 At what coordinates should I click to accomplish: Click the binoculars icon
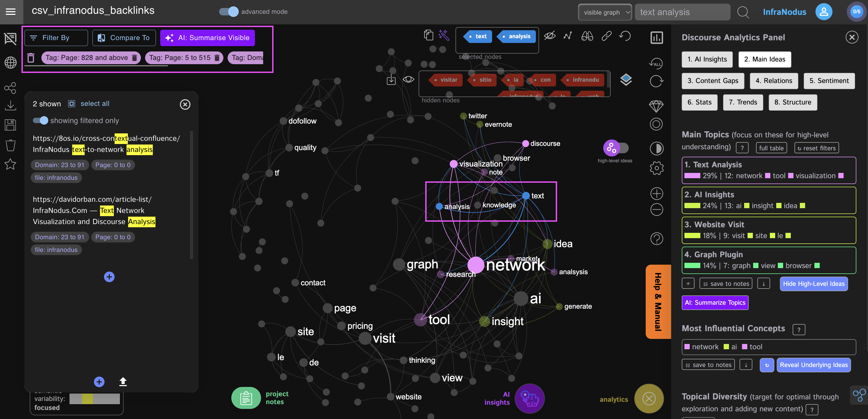click(587, 36)
